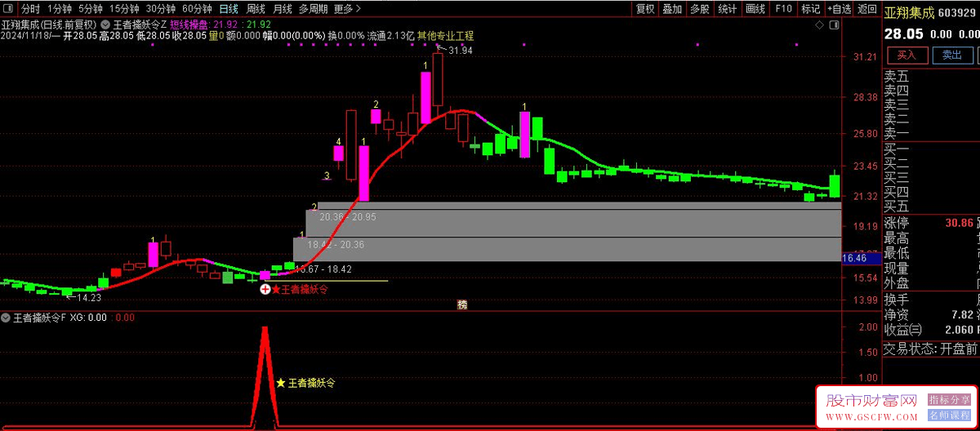Expand the 更多 more periods menu
The width and height of the screenshot is (980, 431).
point(348,9)
